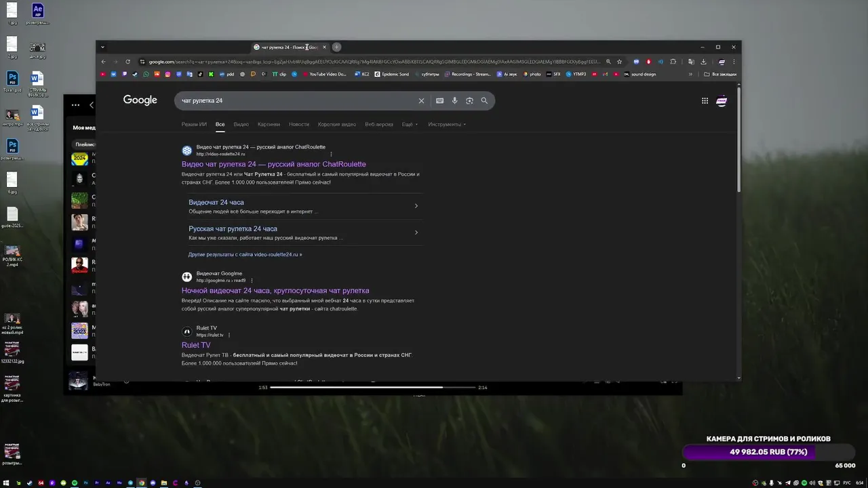
Task: Open the 'Веб-версия' filter
Action: pyautogui.click(x=379, y=124)
